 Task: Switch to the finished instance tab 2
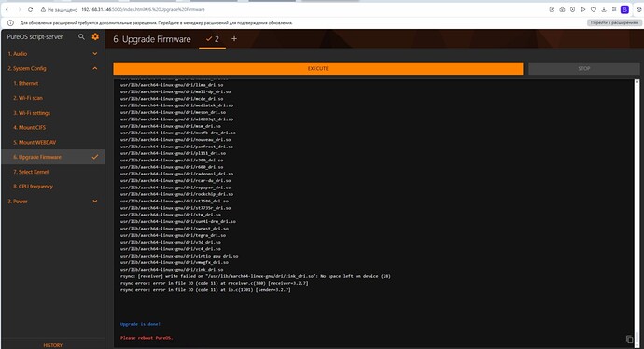pos(213,39)
